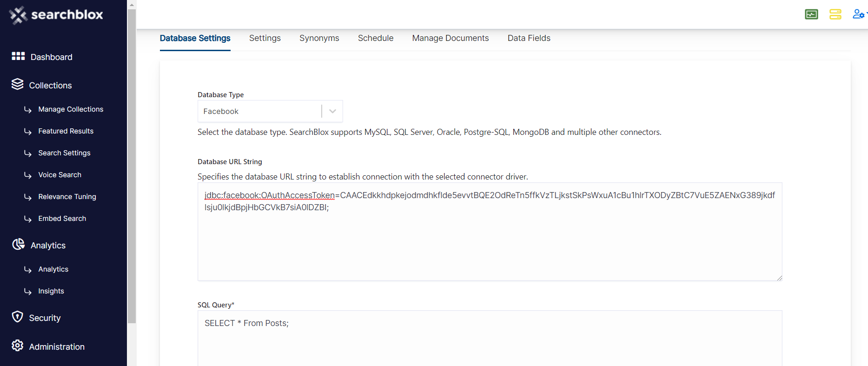Click inside the Database URL String textarea
Screen dimensions: 868x366
[x=490, y=232]
